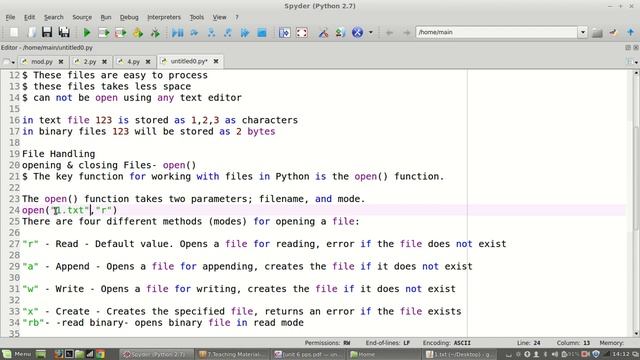Open the View menu

[x=219, y=17]
